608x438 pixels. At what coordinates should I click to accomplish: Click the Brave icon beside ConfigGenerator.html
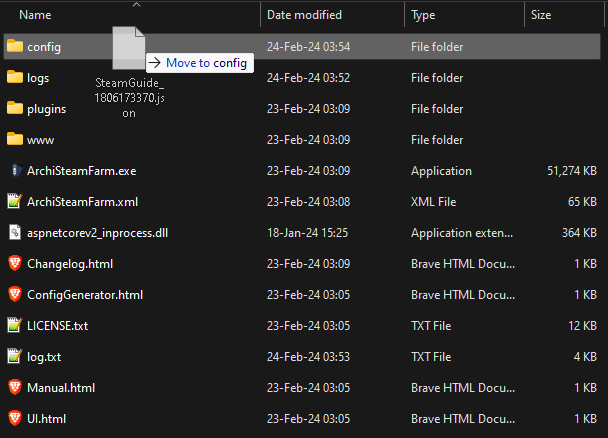pos(14,295)
